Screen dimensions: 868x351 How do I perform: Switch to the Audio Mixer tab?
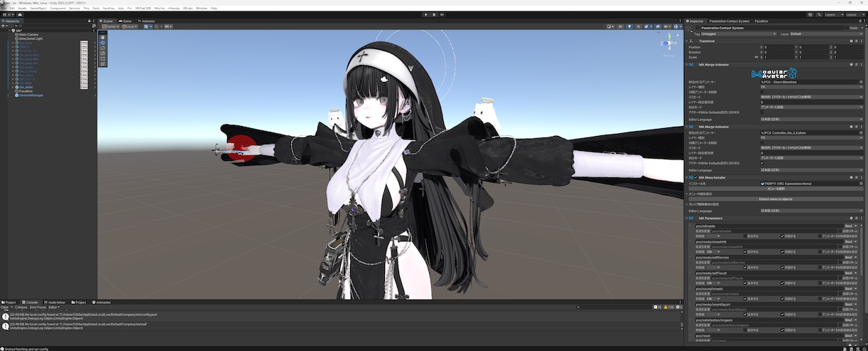[x=55, y=302]
